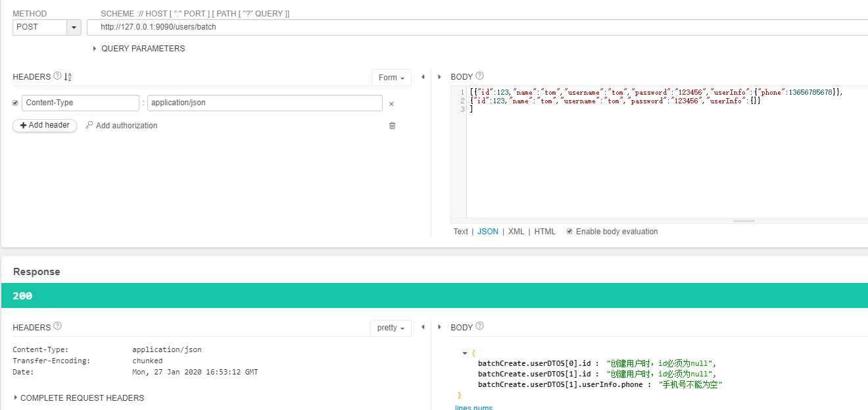Viewport: 868px width, 410px height.
Task: Expand the QUERY PARAMETERS section
Action: pyautogui.click(x=139, y=49)
